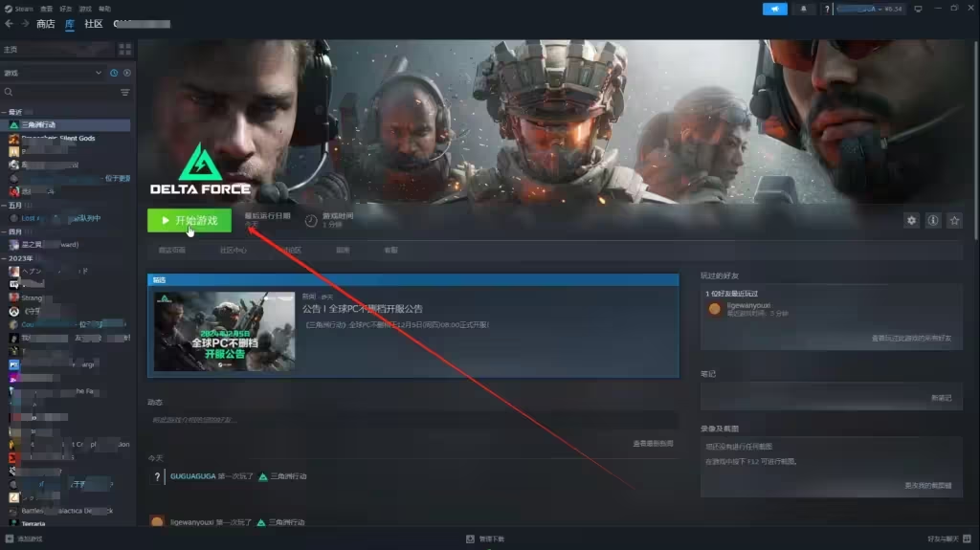Open the account name wallet dropdown
Viewport: 980px width, 550px height.
tap(870, 9)
